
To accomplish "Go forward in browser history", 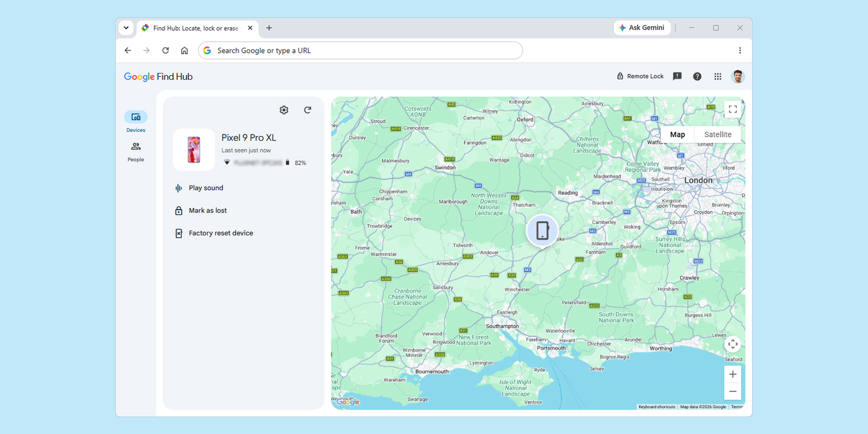I will [147, 50].
